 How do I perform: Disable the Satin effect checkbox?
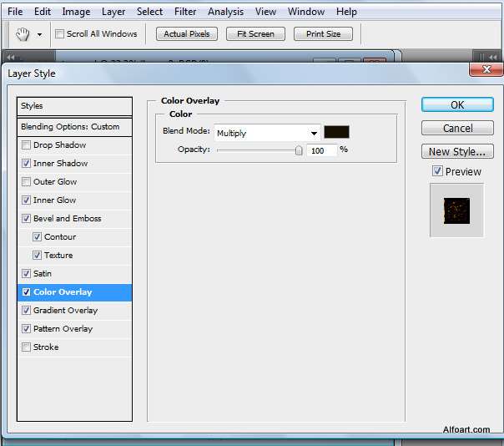click(x=26, y=273)
